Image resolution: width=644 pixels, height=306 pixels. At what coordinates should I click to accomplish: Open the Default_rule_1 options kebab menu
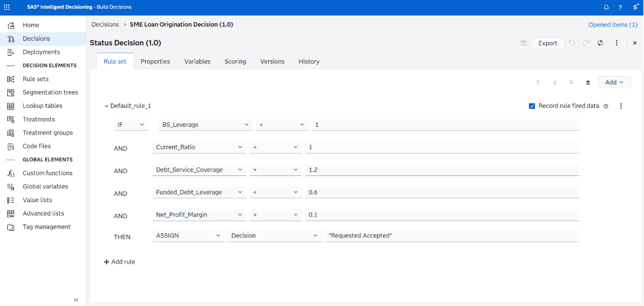pyautogui.click(x=621, y=106)
